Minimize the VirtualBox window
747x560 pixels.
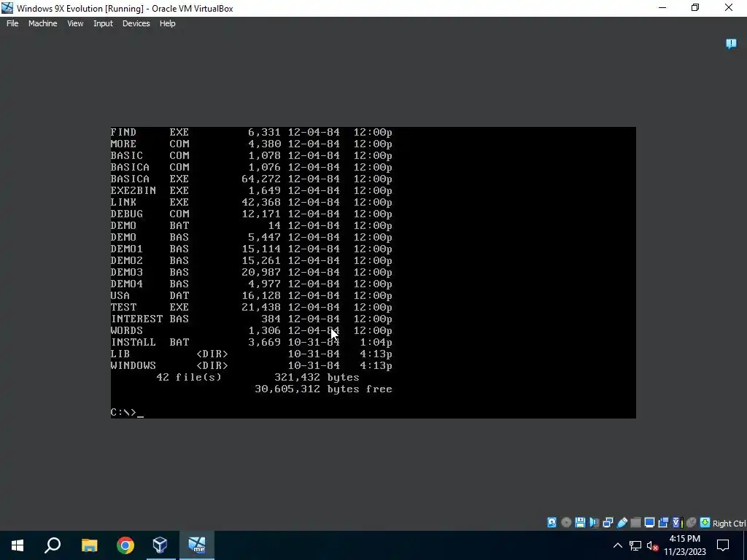coord(662,8)
